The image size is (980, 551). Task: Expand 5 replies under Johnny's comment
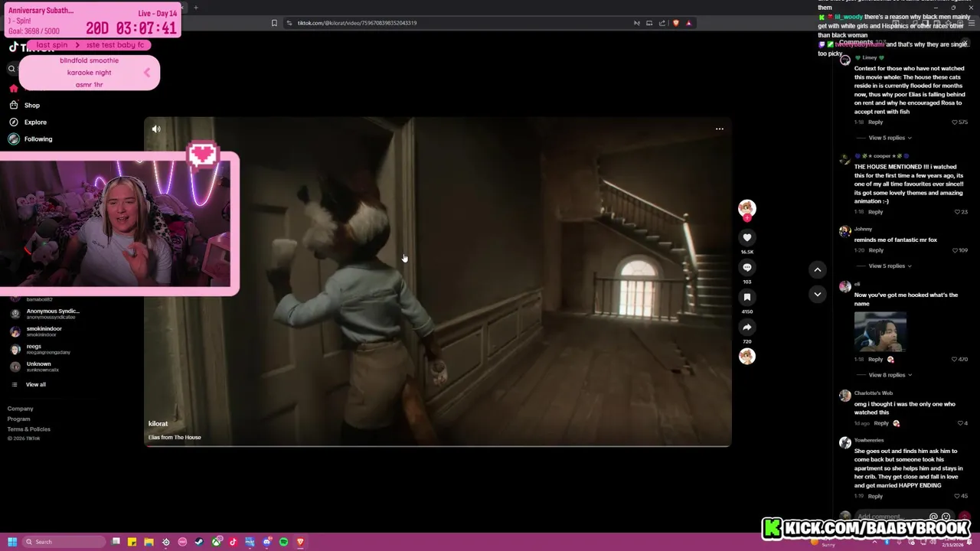[890, 266]
